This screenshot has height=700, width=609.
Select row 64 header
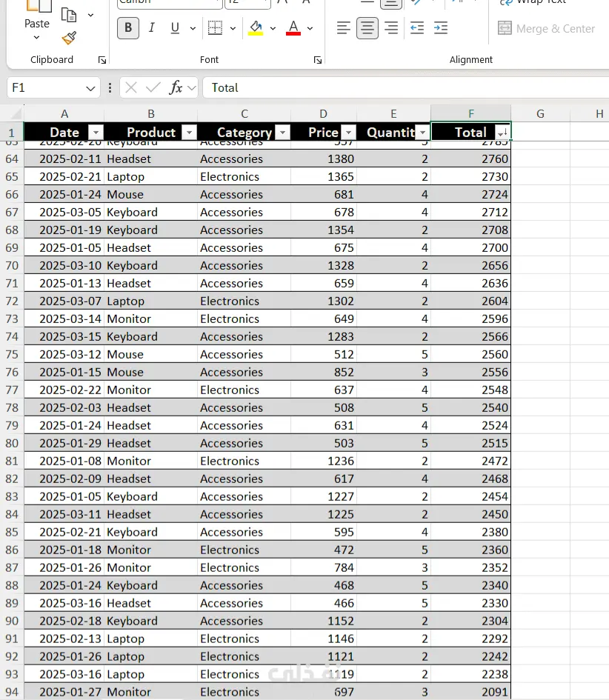12,159
